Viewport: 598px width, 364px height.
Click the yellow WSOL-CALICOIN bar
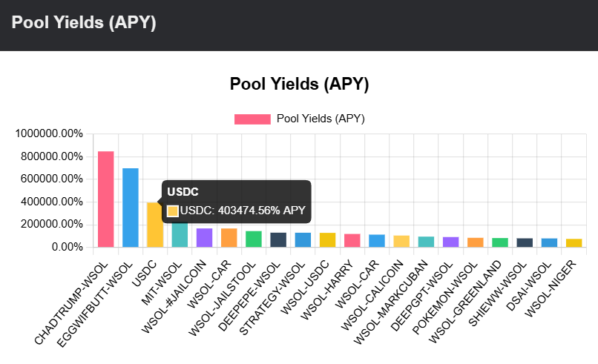(401, 241)
